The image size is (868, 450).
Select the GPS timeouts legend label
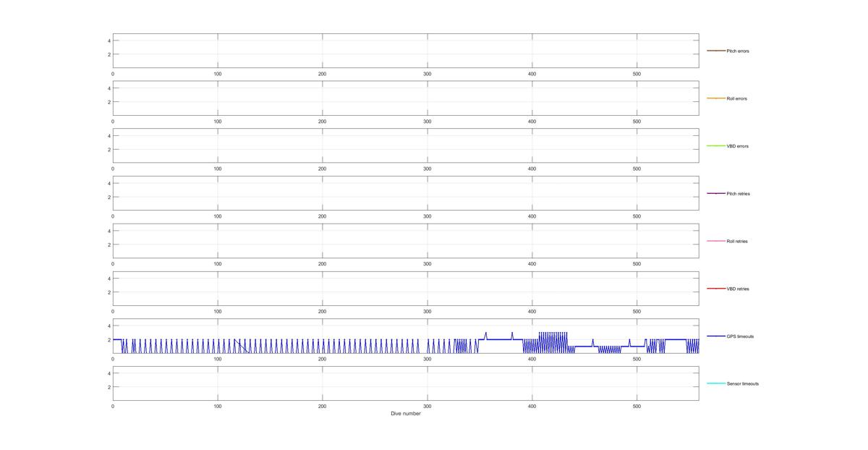click(740, 336)
